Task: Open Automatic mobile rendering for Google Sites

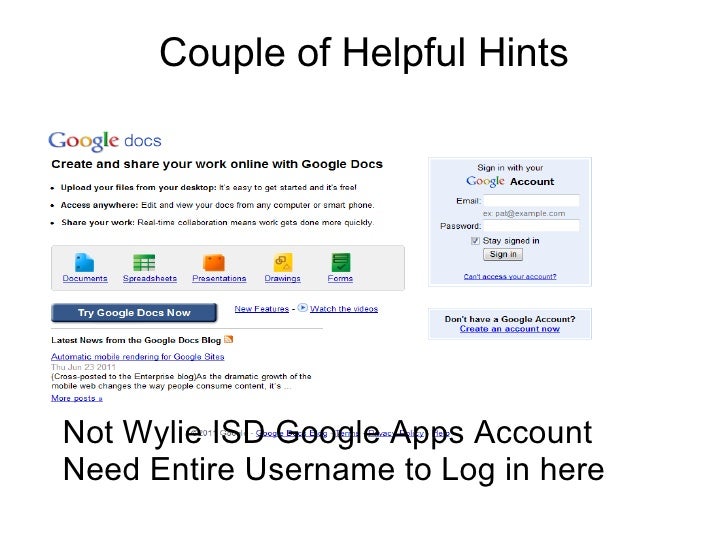Action: pyautogui.click(x=138, y=357)
